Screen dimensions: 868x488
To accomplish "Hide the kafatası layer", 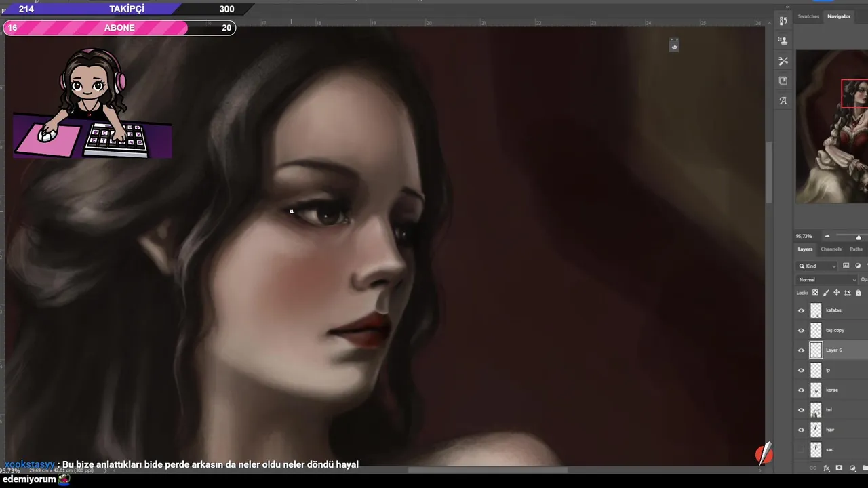I will click(801, 310).
